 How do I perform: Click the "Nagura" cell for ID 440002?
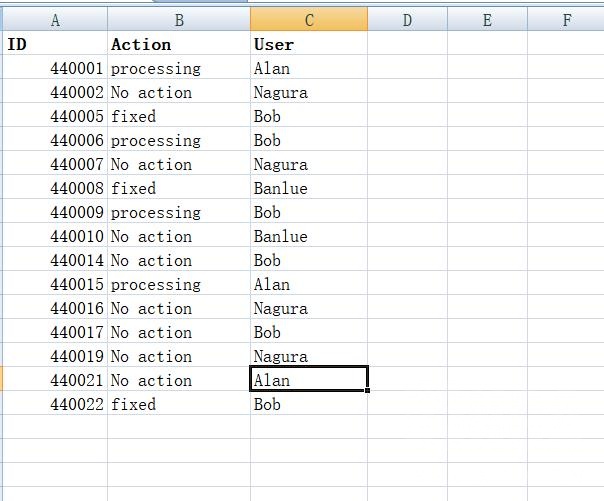click(309, 93)
